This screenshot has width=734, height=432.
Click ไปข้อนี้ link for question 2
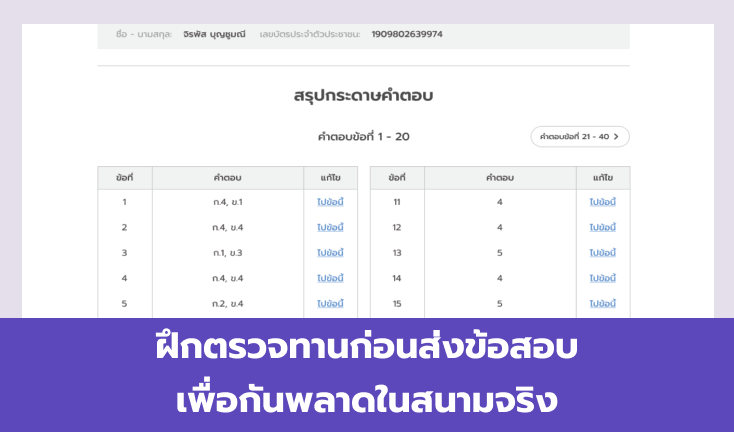click(x=330, y=227)
